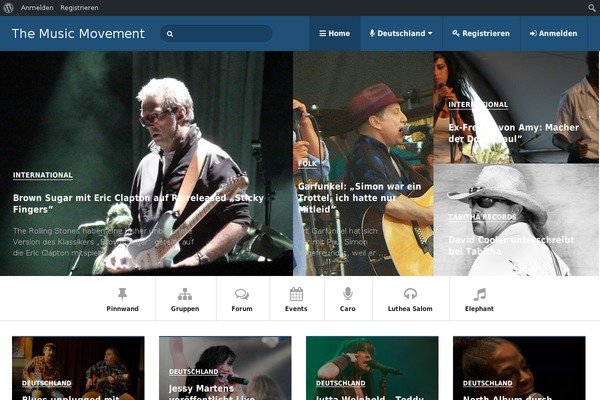Viewport: 600px width, 400px height.
Task: Click DEUTSCHLAND label on Jutta Weinhold card
Action: click(341, 383)
